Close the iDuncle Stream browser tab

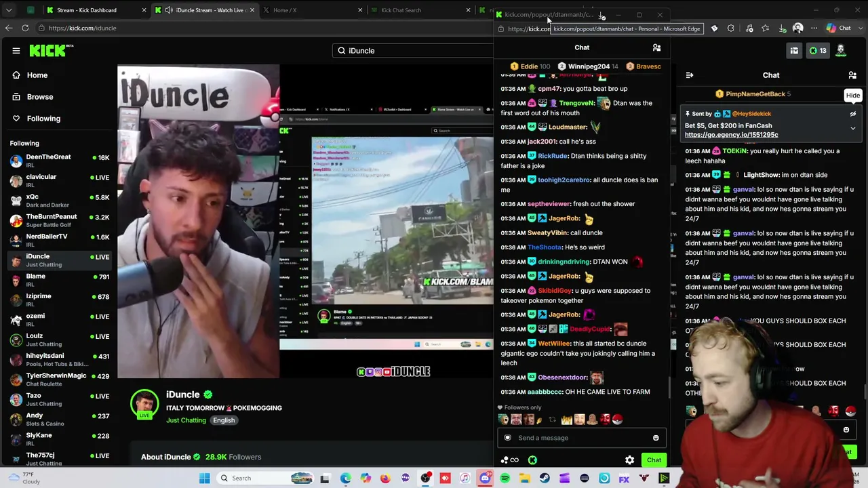coord(252,10)
